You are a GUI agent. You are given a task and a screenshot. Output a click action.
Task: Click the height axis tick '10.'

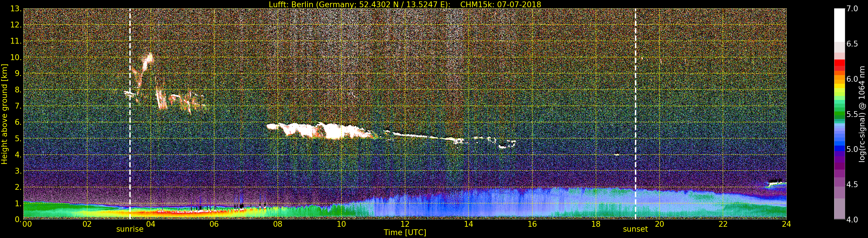pos(16,57)
